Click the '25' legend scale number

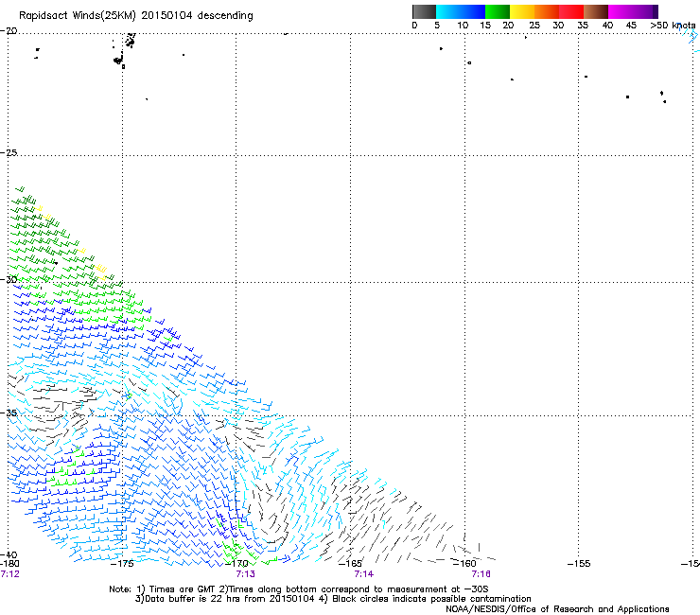click(534, 26)
